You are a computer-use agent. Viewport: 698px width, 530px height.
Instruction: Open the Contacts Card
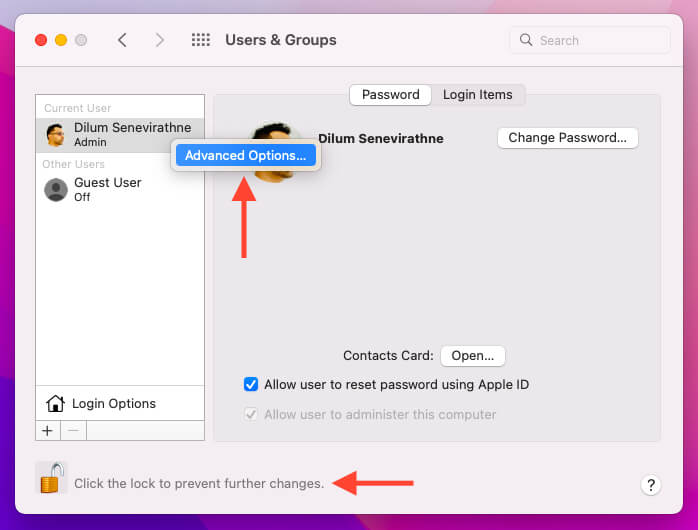pyautogui.click(x=473, y=356)
